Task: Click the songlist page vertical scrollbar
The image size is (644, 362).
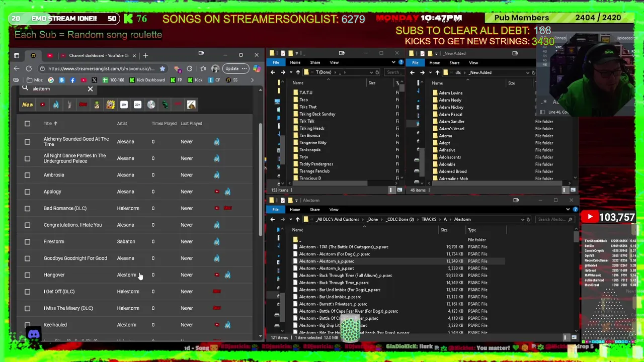Action: (260, 179)
